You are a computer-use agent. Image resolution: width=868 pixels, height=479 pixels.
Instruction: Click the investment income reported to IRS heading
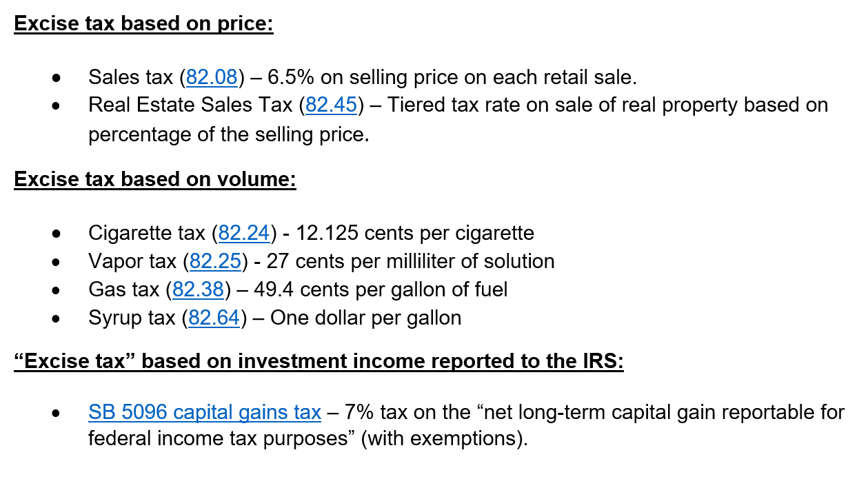click(x=319, y=361)
